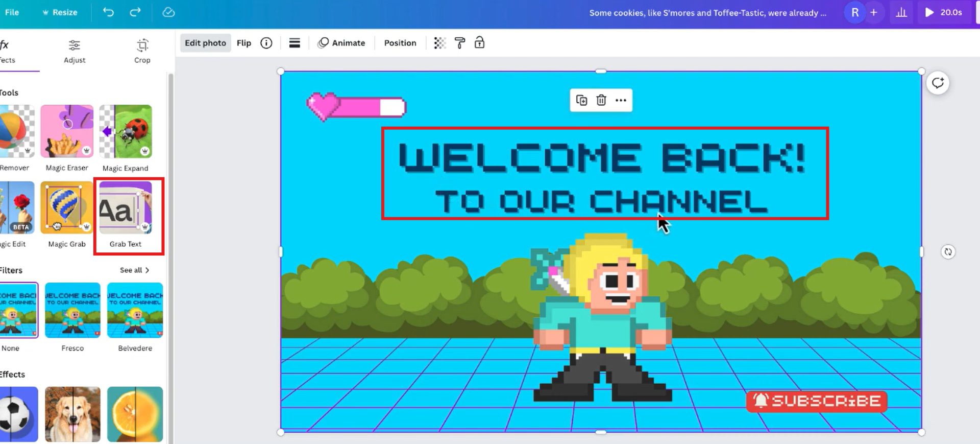Click the Redo arrow icon

click(x=135, y=12)
